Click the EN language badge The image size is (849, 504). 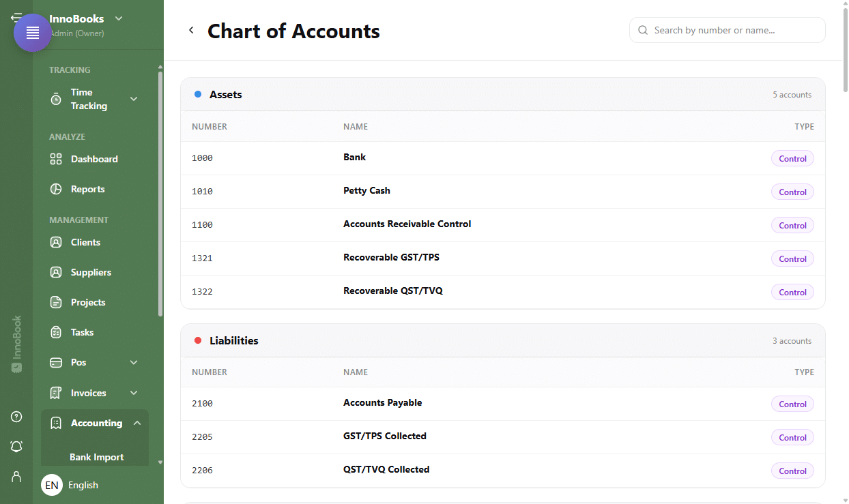point(52,485)
